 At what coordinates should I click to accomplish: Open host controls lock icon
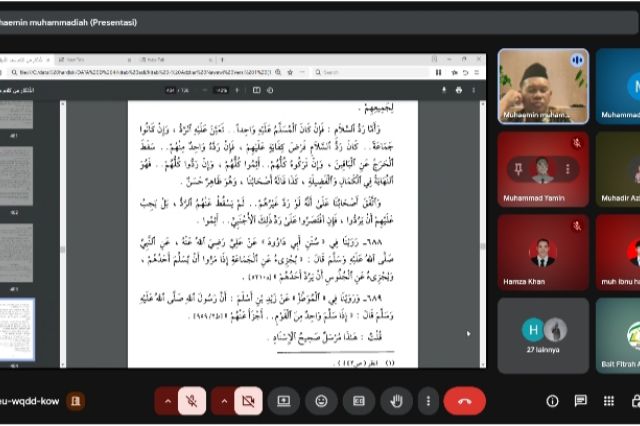pyautogui.click(x=636, y=401)
